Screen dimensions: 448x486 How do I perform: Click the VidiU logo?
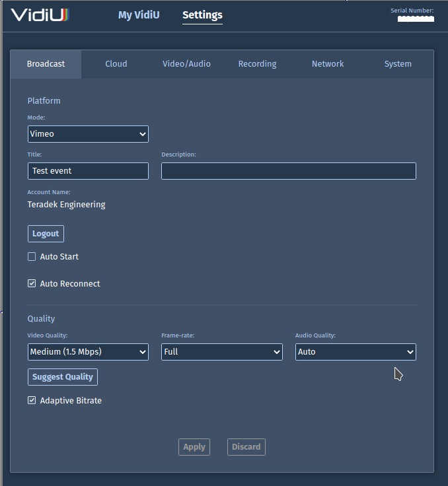point(40,15)
